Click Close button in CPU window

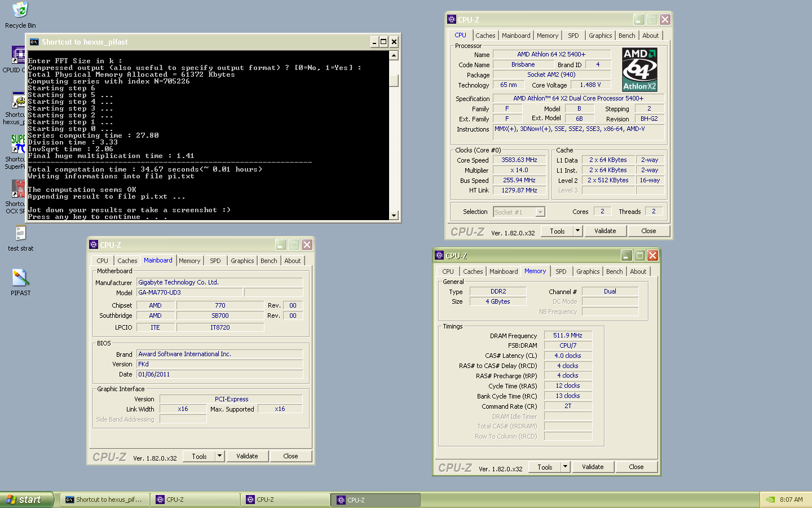[648, 231]
